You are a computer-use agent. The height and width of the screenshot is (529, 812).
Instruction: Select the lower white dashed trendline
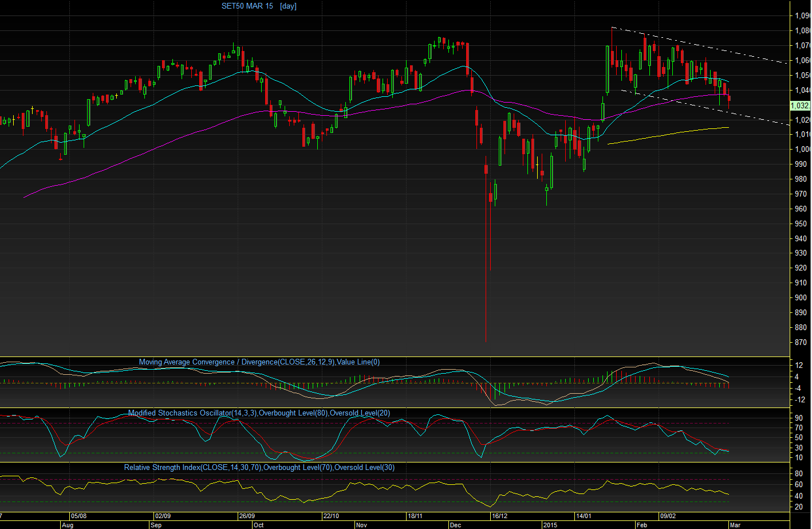click(x=704, y=106)
